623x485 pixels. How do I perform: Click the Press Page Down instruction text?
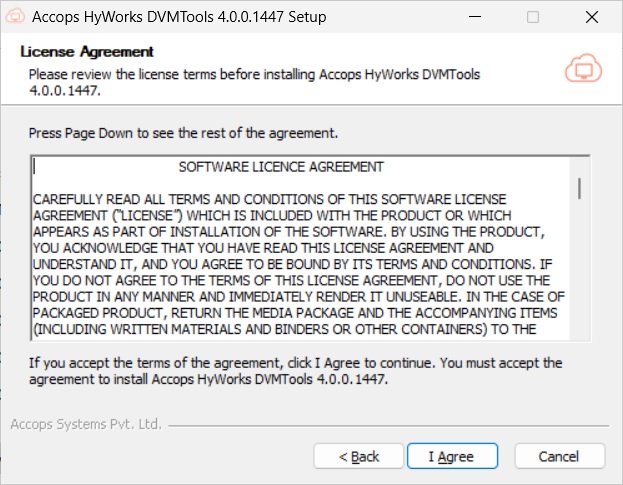184,133
